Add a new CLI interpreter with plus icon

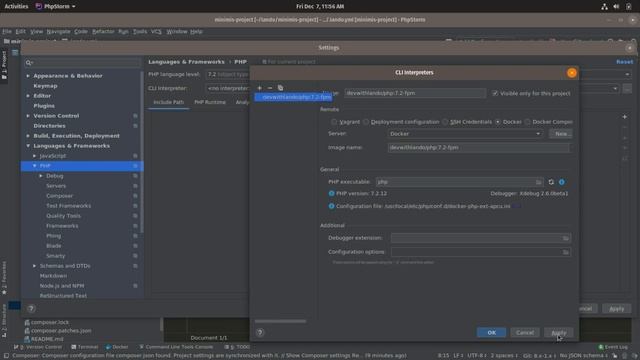259,88
